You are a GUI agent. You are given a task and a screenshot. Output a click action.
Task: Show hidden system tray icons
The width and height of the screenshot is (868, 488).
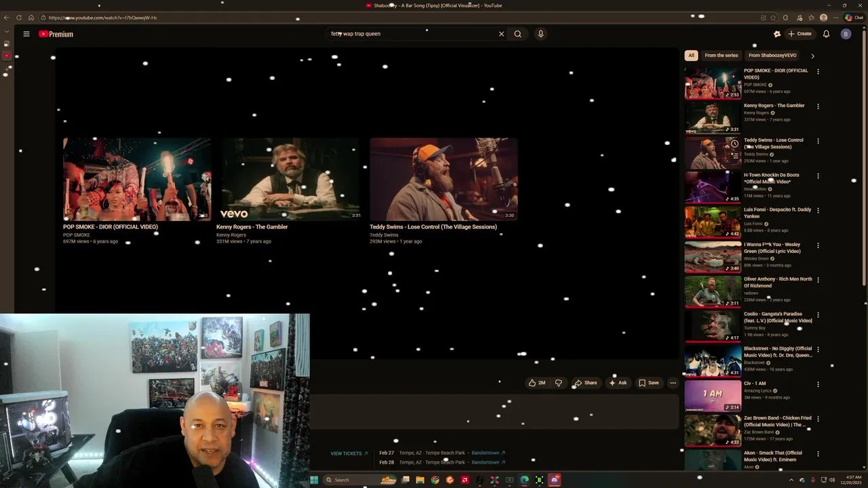coord(791,480)
